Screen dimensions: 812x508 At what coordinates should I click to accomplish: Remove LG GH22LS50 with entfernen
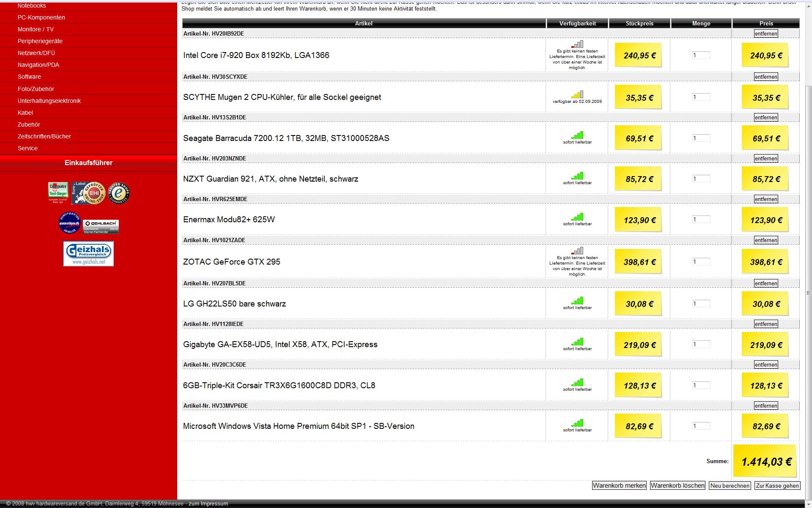point(766,283)
